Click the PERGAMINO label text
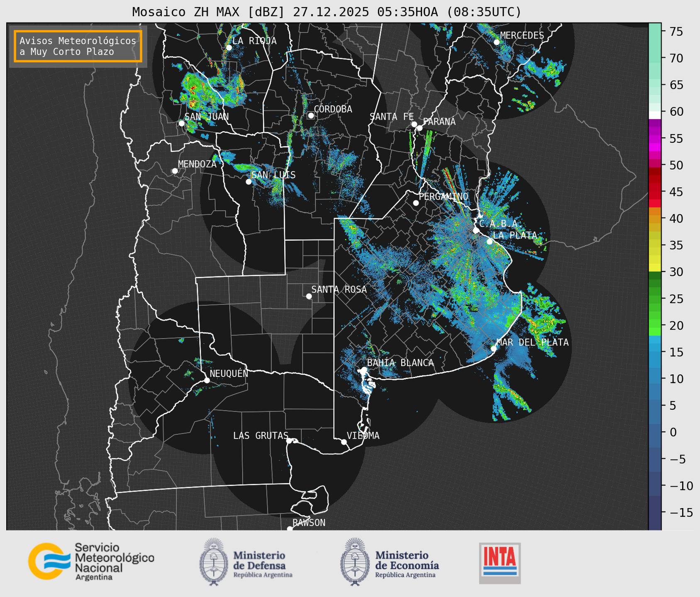This screenshot has width=700, height=597. 444,196
